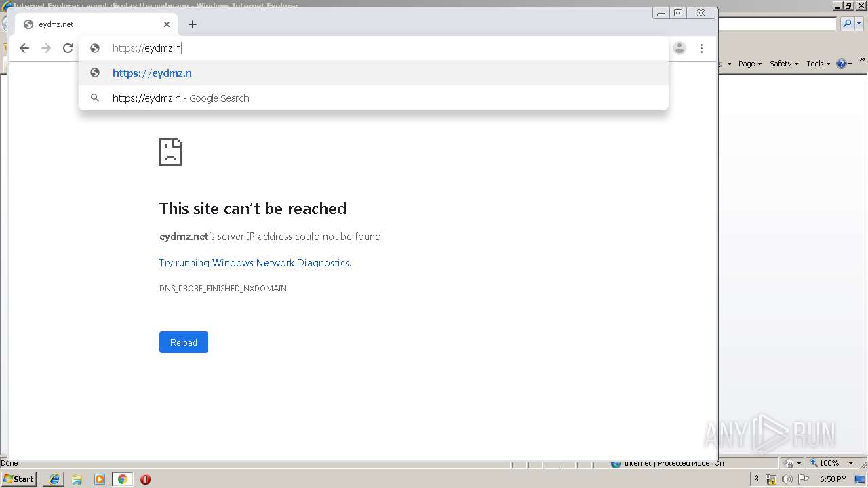
Task: Click the DNS_PROBE_FINISHED_NXDOMAIN error code
Action: point(223,289)
